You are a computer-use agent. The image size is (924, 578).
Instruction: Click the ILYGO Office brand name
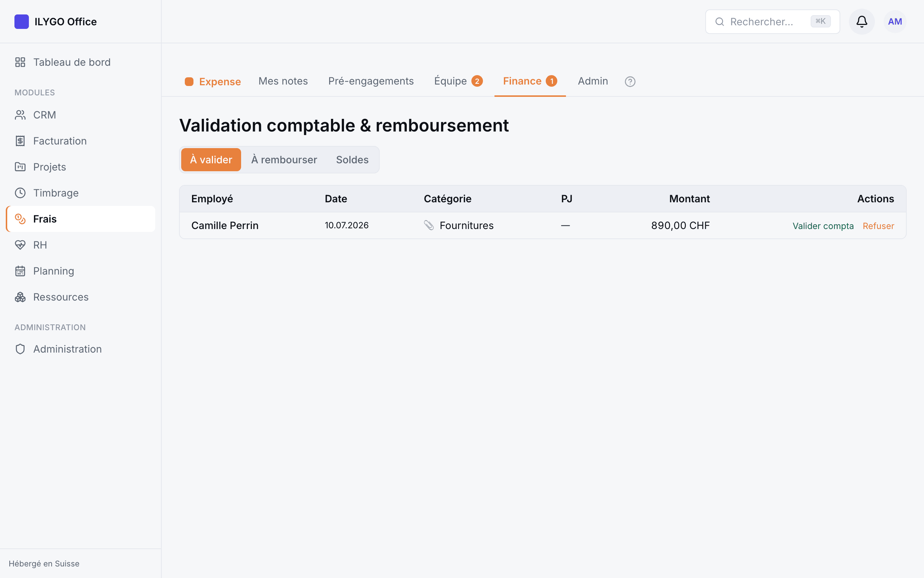click(65, 21)
